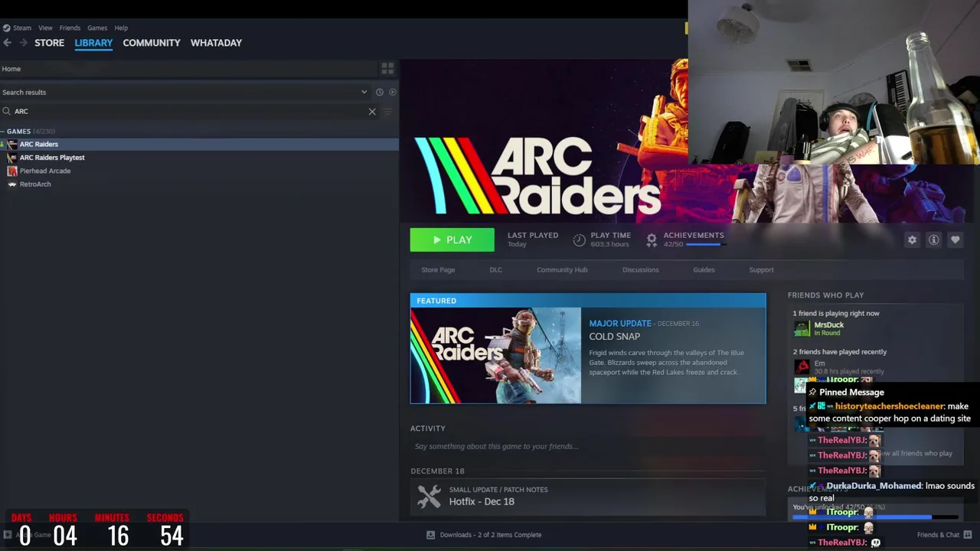980x551 pixels.
Task: Favorite the game with heart icon
Action: pyautogui.click(x=955, y=240)
